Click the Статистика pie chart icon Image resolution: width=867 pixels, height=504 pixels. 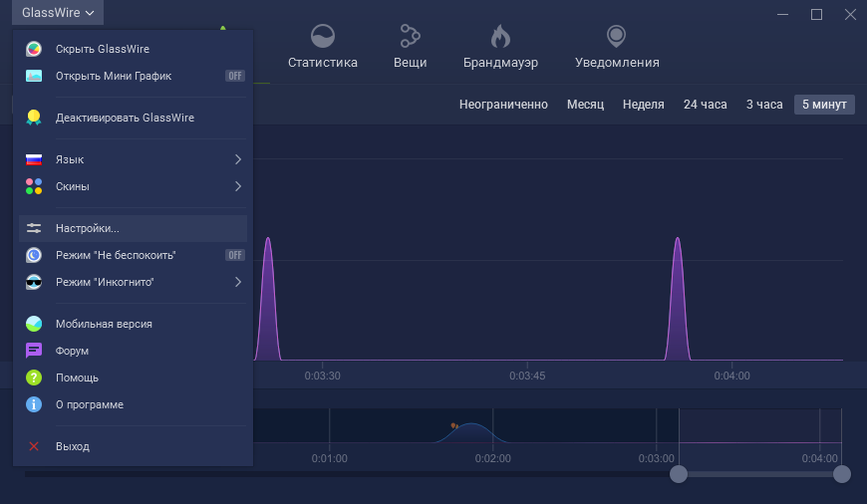point(322,37)
